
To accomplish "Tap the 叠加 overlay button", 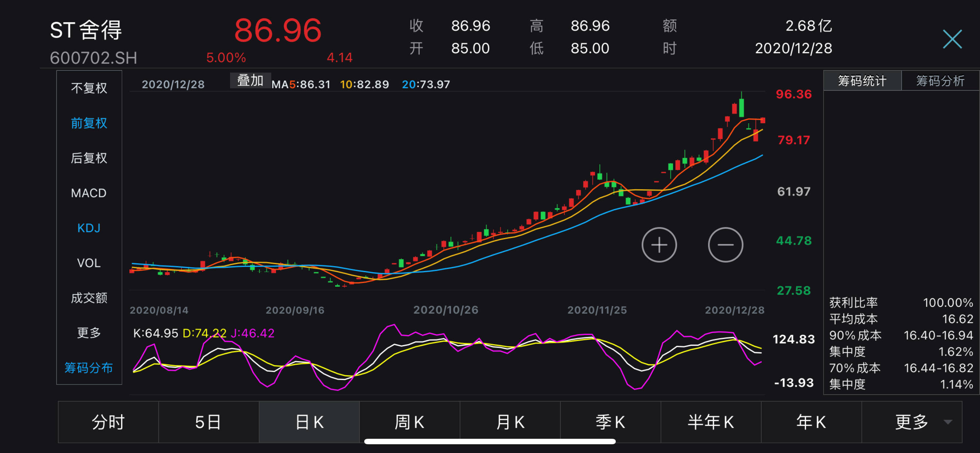I will tap(250, 81).
